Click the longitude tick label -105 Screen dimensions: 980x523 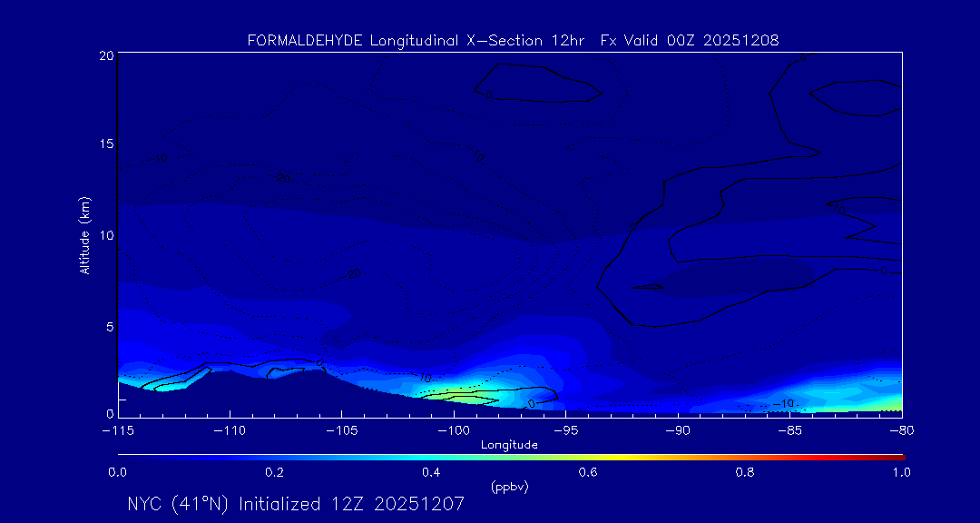[x=342, y=431]
